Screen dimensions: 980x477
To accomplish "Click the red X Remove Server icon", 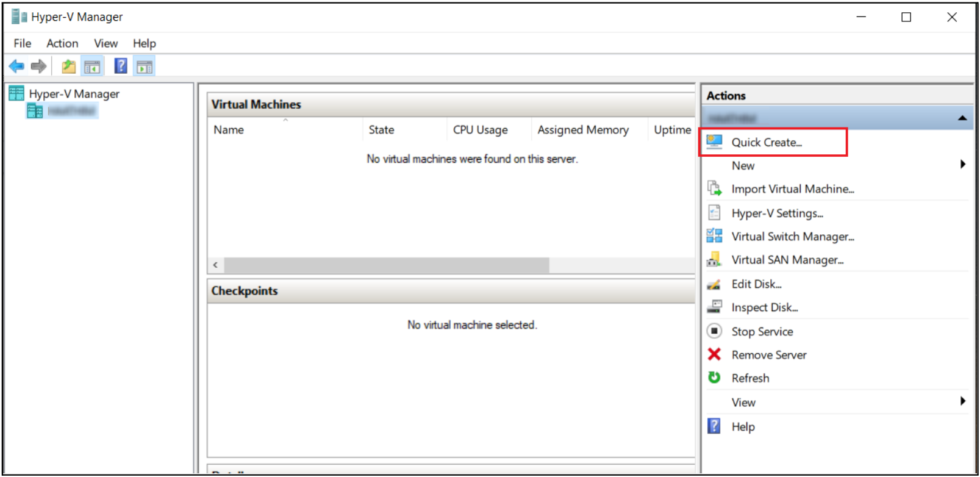I will tap(714, 354).
